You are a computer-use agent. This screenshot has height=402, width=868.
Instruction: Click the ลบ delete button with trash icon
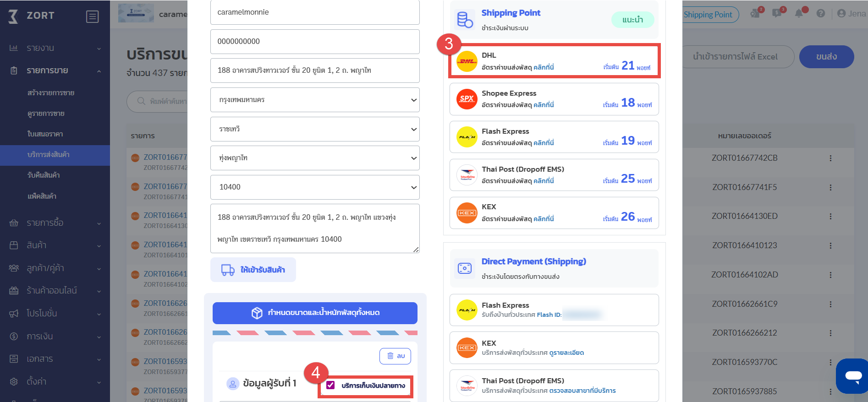pyautogui.click(x=395, y=356)
